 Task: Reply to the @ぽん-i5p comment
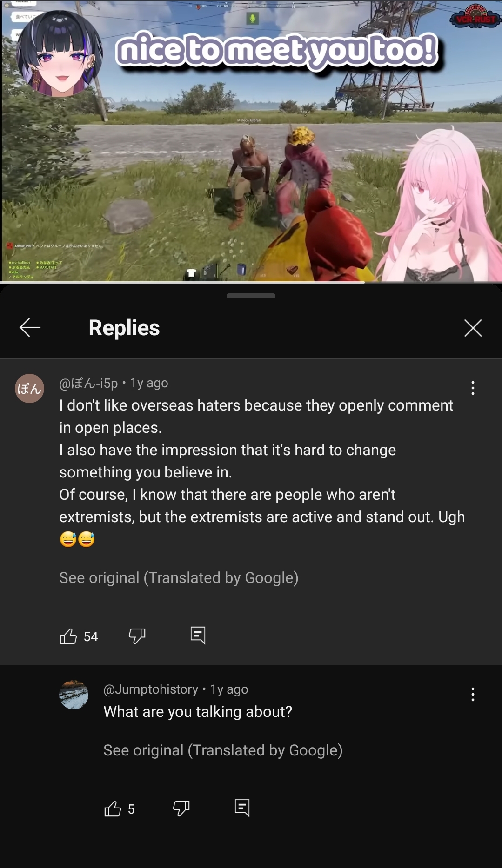tap(198, 635)
